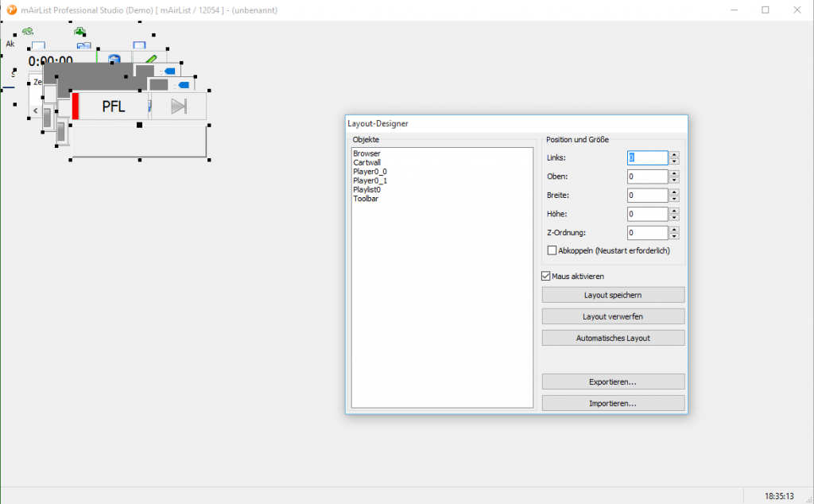This screenshot has height=504, width=814.
Task: Select the green refresh icon in the toolbar
Action: pyautogui.click(x=28, y=31)
